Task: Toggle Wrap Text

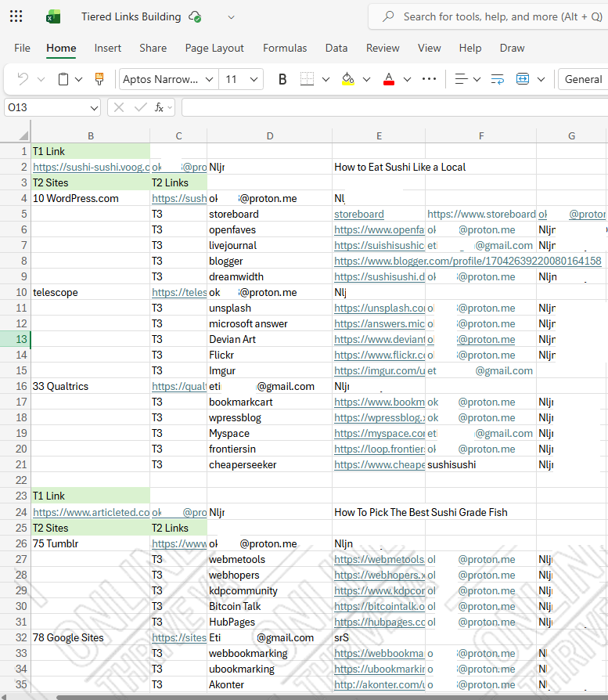Action: [497, 79]
